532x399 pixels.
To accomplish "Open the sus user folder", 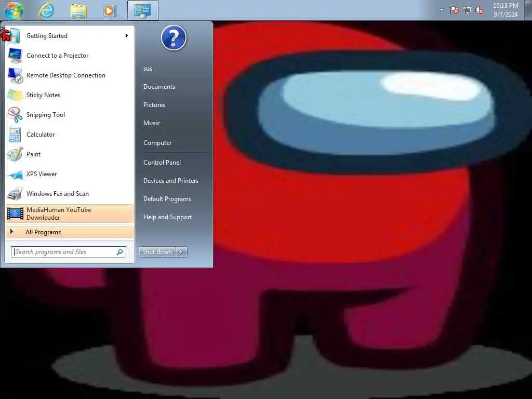I will 148,69.
